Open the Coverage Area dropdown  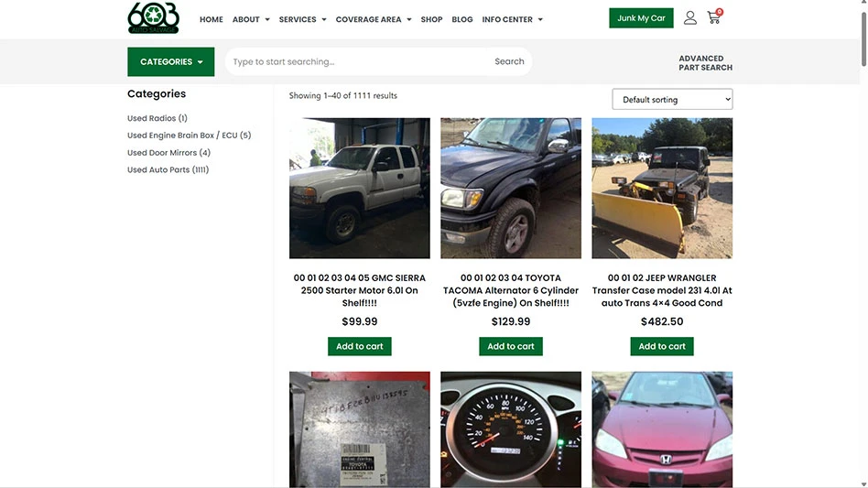pos(373,19)
